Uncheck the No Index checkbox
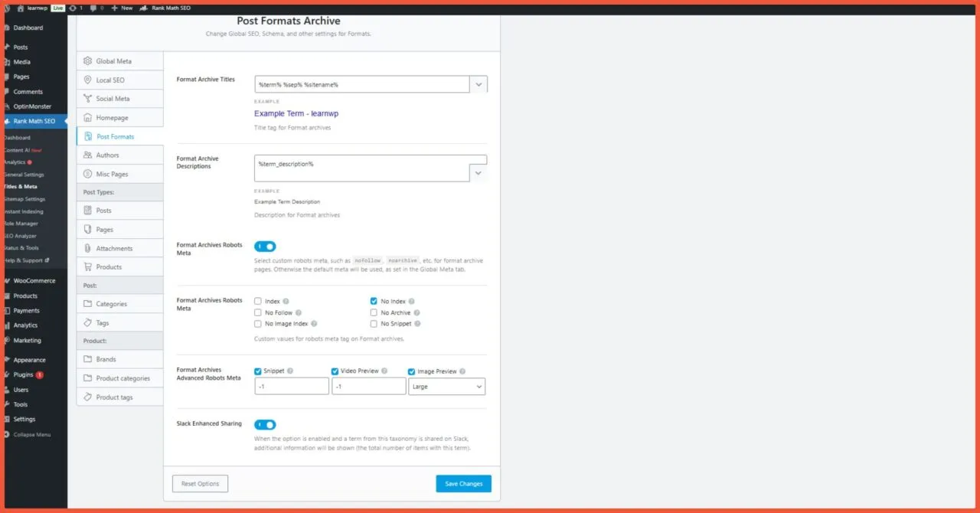This screenshot has height=513, width=980. [x=374, y=302]
